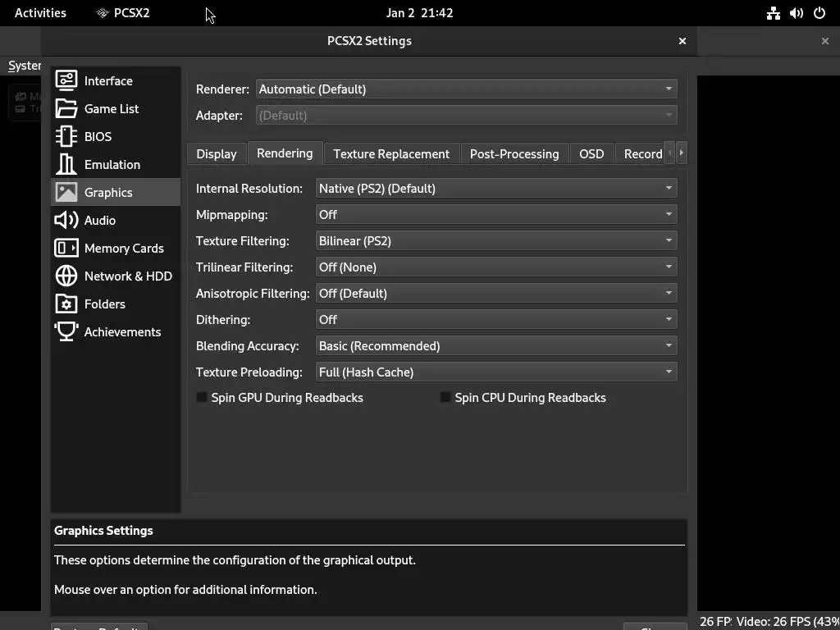
Task: Select the Graphics picture icon
Action: [66, 192]
